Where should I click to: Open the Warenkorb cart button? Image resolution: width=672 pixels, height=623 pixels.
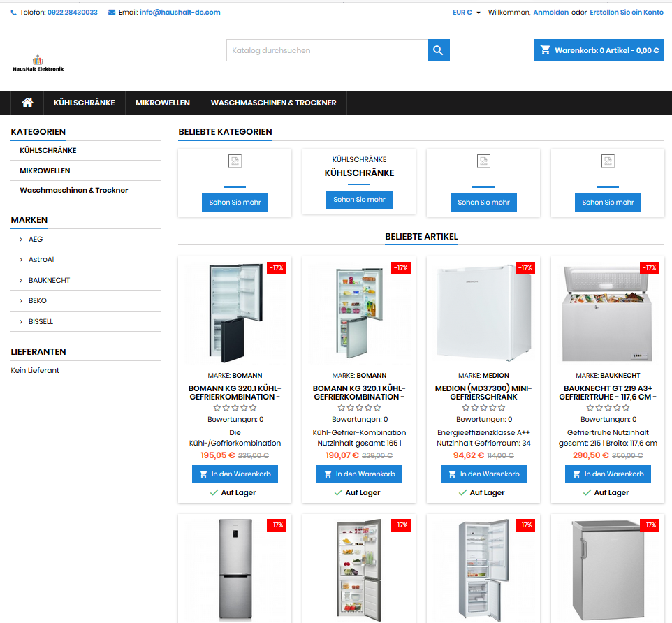(x=599, y=50)
